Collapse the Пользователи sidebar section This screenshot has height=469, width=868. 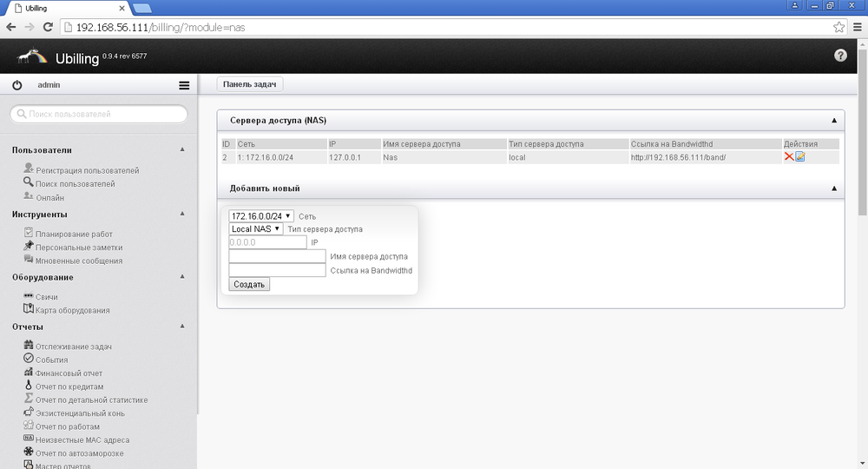coord(182,149)
